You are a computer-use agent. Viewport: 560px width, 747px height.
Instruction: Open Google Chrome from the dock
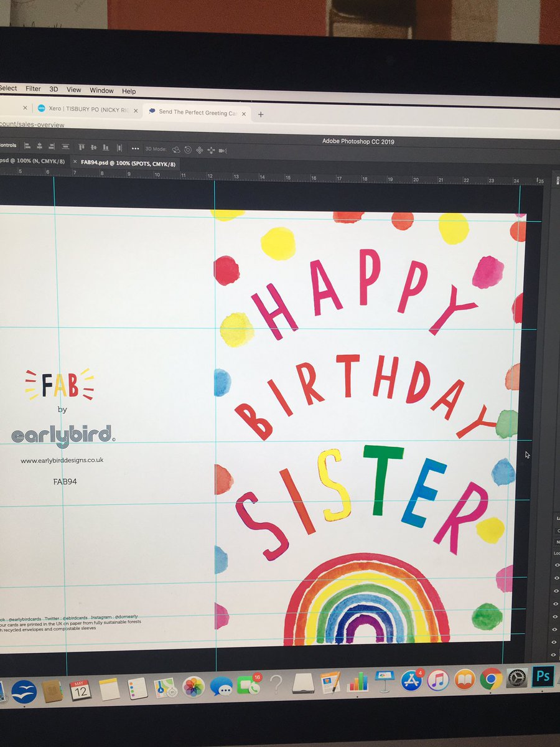[490, 679]
